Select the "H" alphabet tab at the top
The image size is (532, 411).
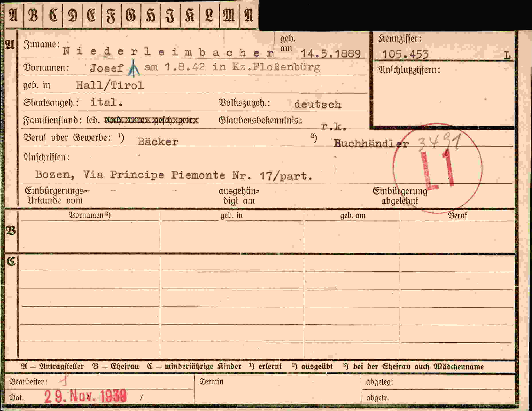[151, 16]
